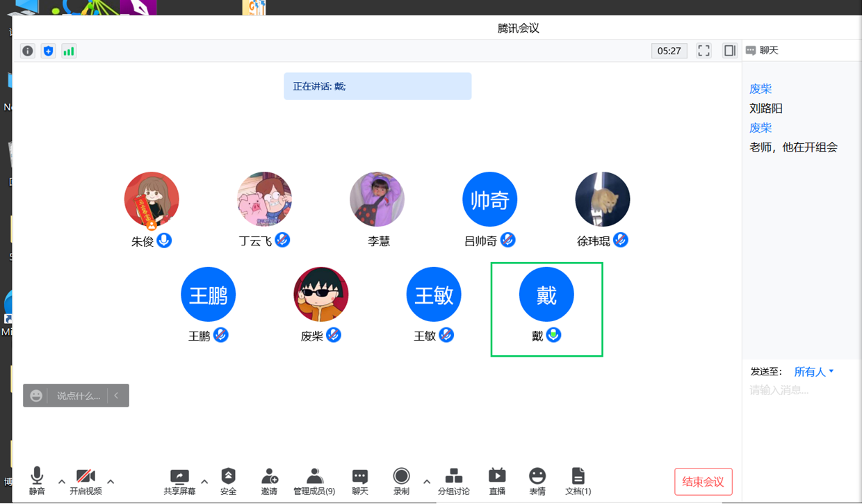Image resolution: width=862 pixels, height=504 pixels.
Task: Click the chat message input field
Action: [x=799, y=391]
